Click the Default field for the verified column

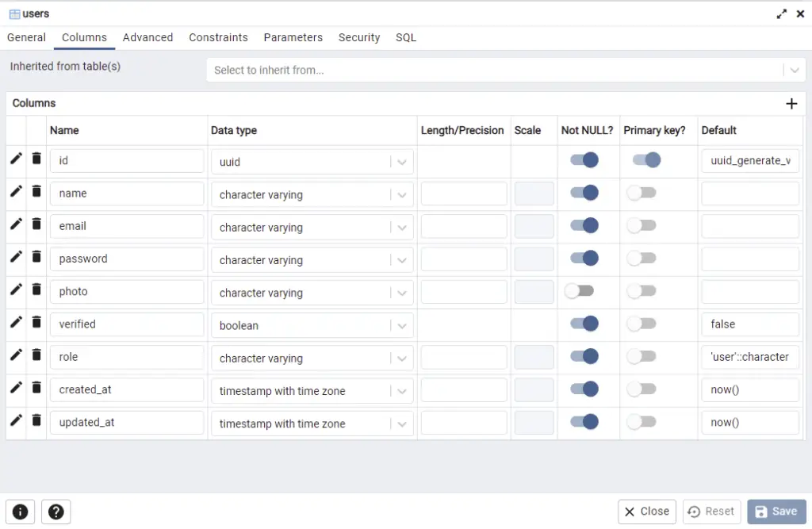(749, 324)
